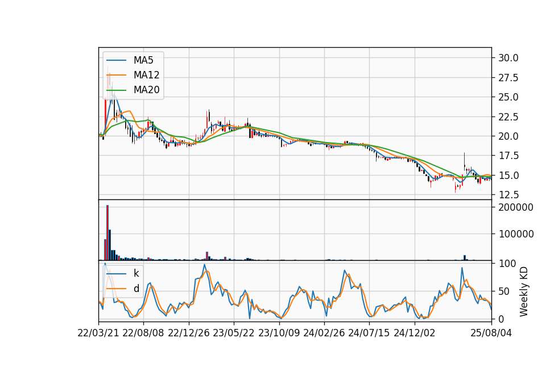Click the k legend label in KD panel

(x=136, y=273)
